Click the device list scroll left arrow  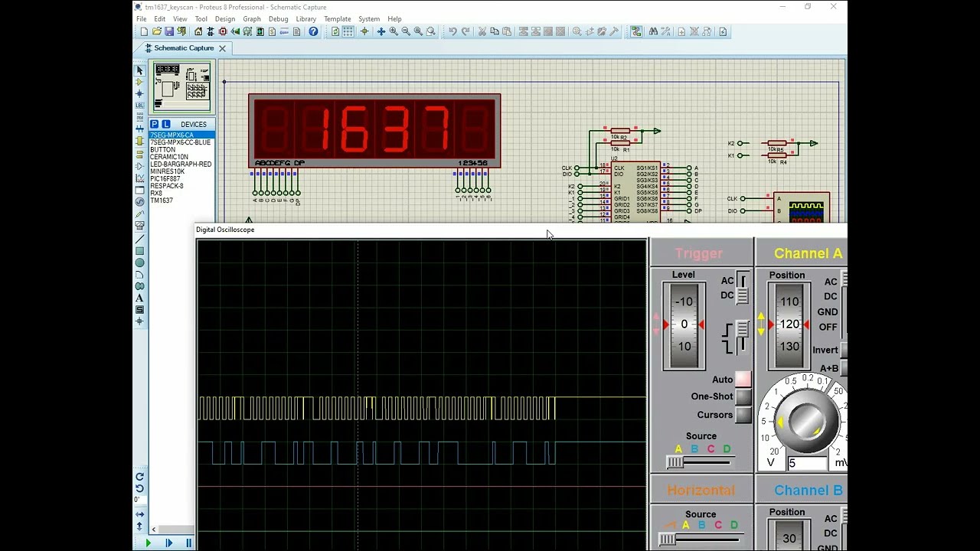(154, 530)
